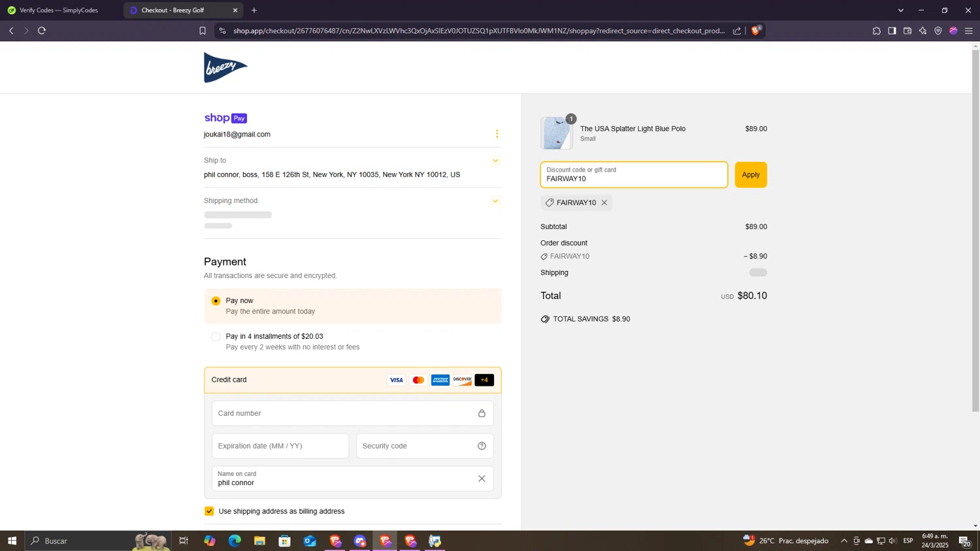Open the volume control in system tray
The image size is (980, 551).
[893, 541]
